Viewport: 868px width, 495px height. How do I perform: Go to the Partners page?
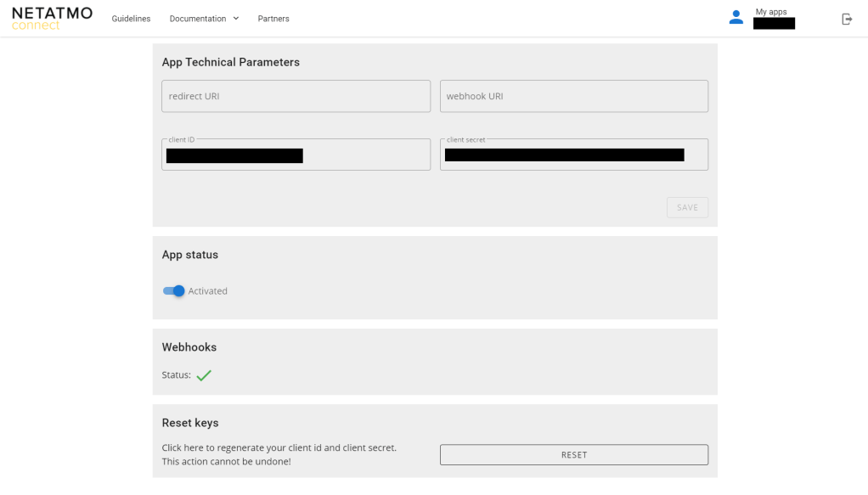tap(273, 19)
